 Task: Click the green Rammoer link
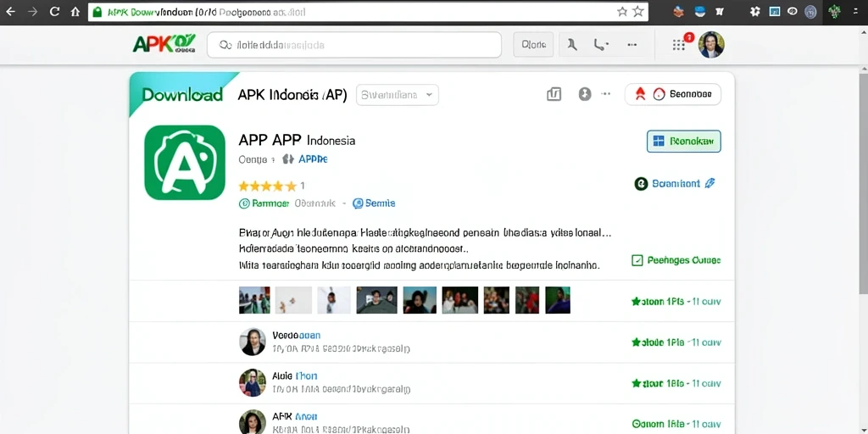click(270, 203)
